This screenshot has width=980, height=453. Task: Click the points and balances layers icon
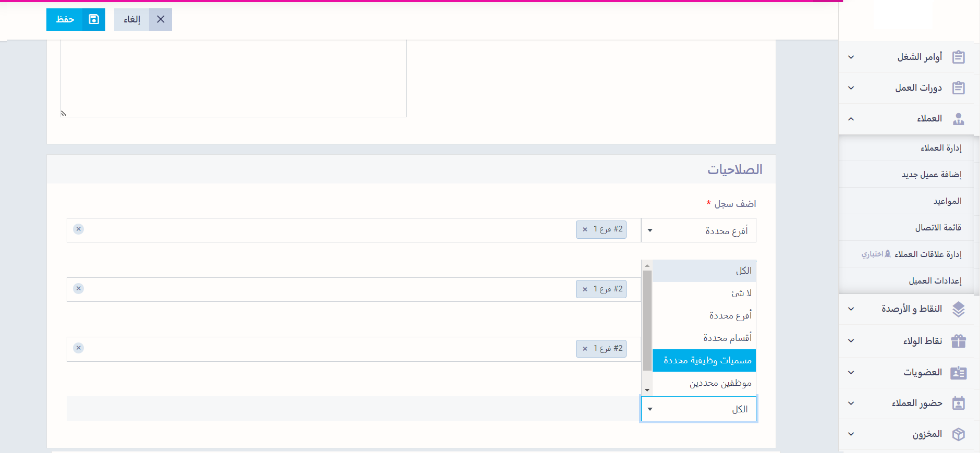pos(958,309)
